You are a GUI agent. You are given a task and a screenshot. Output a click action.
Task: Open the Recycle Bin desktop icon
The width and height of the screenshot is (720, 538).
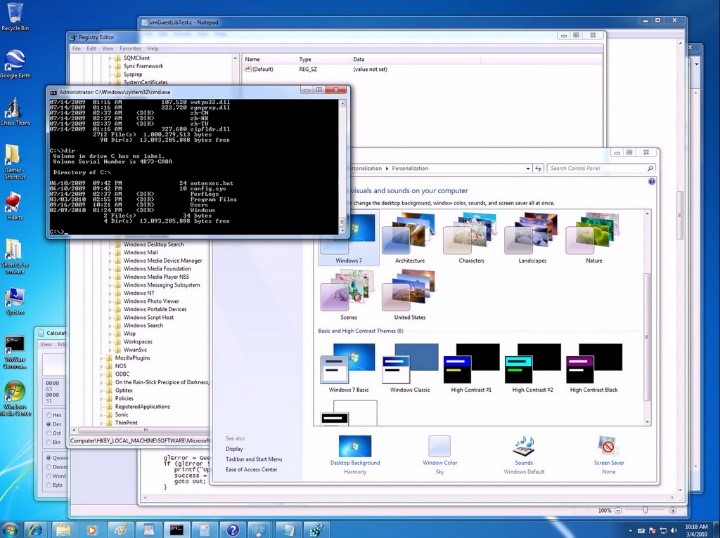point(15,16)
